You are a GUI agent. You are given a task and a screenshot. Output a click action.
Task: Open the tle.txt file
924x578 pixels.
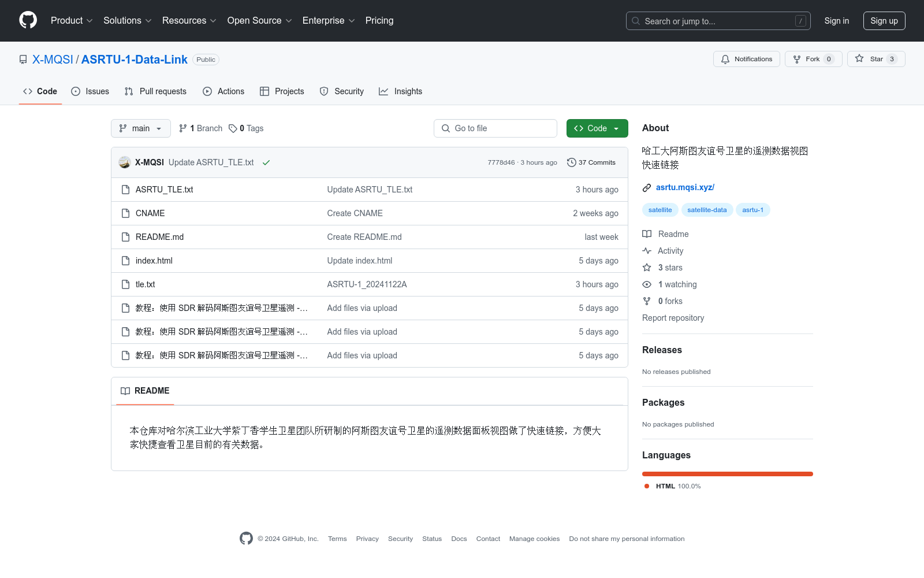coord(146,284)
